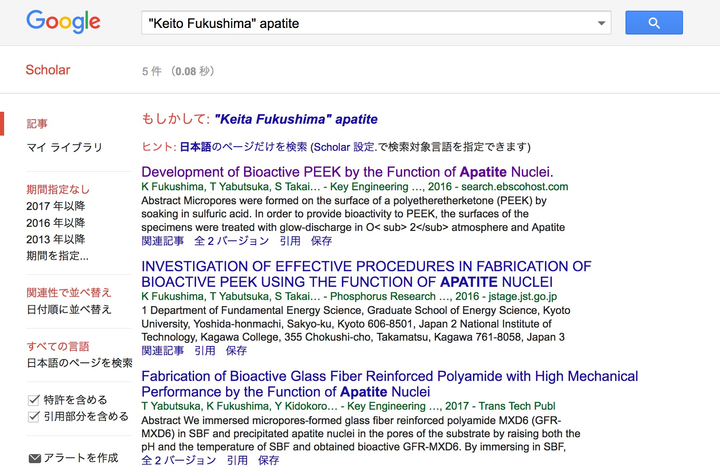Open the Scholar home link
Image resolution: width=720 pixels, height=466 pixels.
point(48,70)
